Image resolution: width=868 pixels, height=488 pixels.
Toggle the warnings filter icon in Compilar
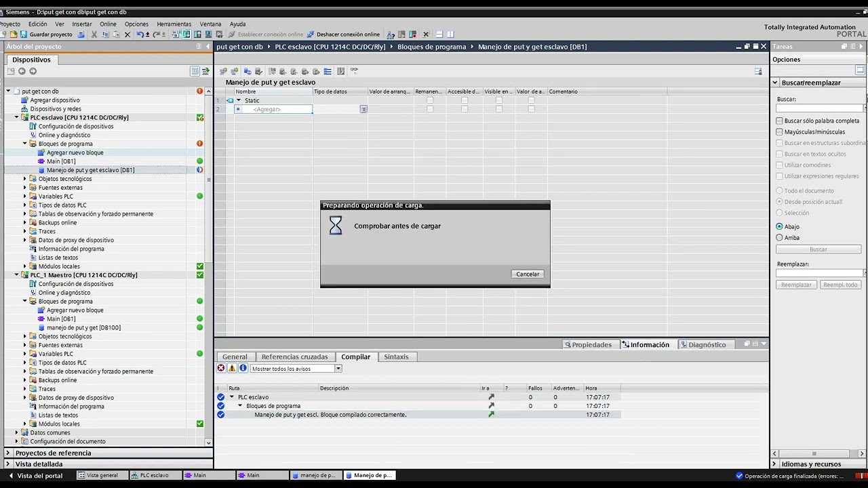(x=232, y=368)
